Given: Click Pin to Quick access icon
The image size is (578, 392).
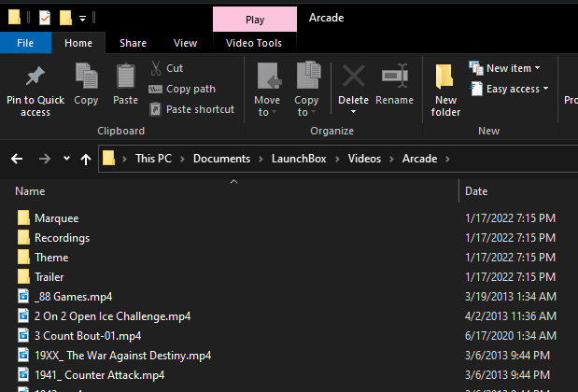Looking at the screenshot, I should 35,77.
